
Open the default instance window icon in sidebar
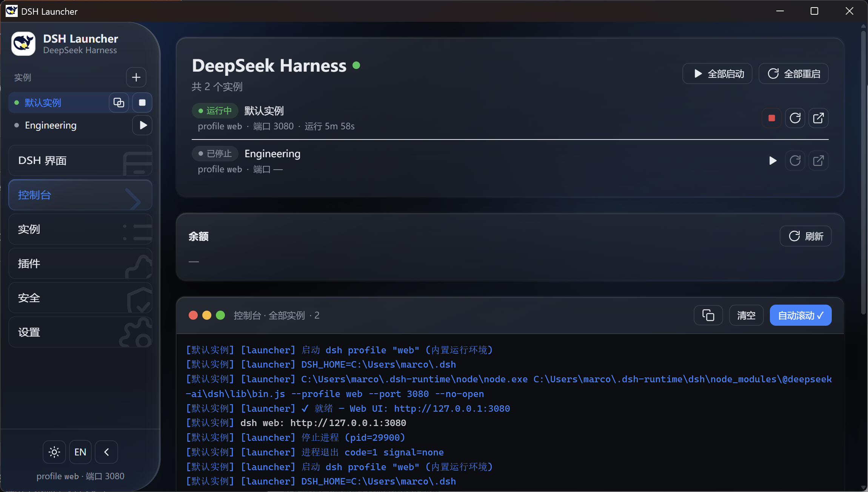(x=119, y=103)
